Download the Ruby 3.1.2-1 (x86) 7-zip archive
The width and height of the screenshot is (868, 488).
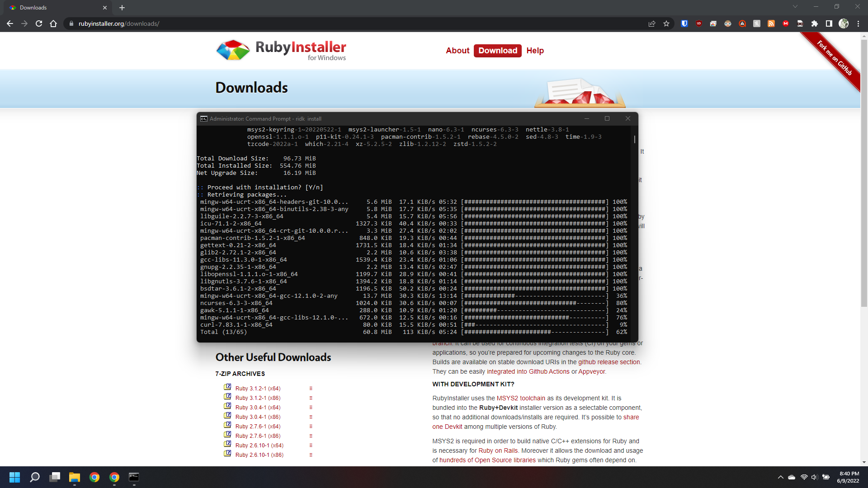[258, 398]
